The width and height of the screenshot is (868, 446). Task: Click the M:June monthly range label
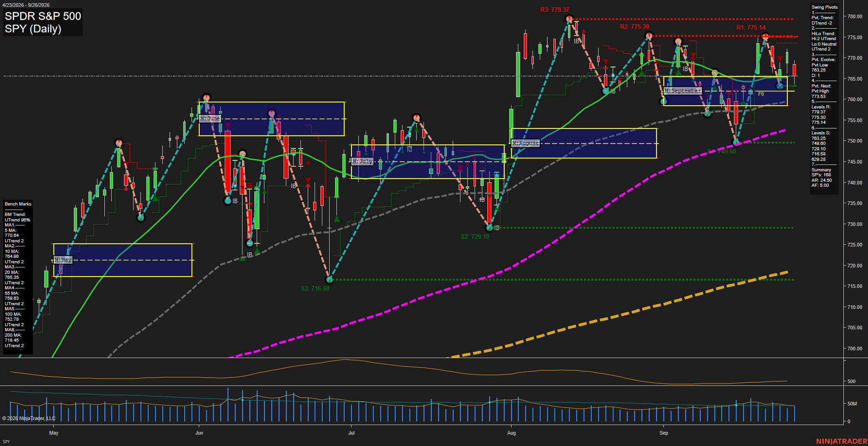click(210, 118)
